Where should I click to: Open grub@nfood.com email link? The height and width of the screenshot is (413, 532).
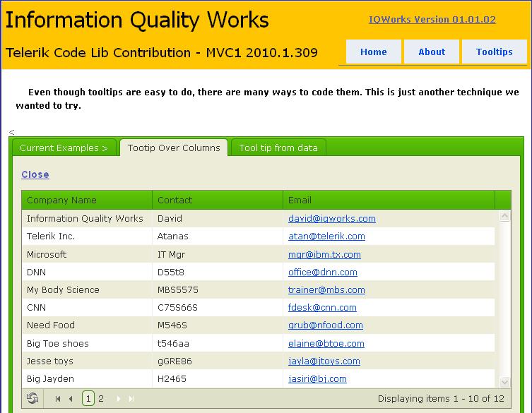pos(326,325)
